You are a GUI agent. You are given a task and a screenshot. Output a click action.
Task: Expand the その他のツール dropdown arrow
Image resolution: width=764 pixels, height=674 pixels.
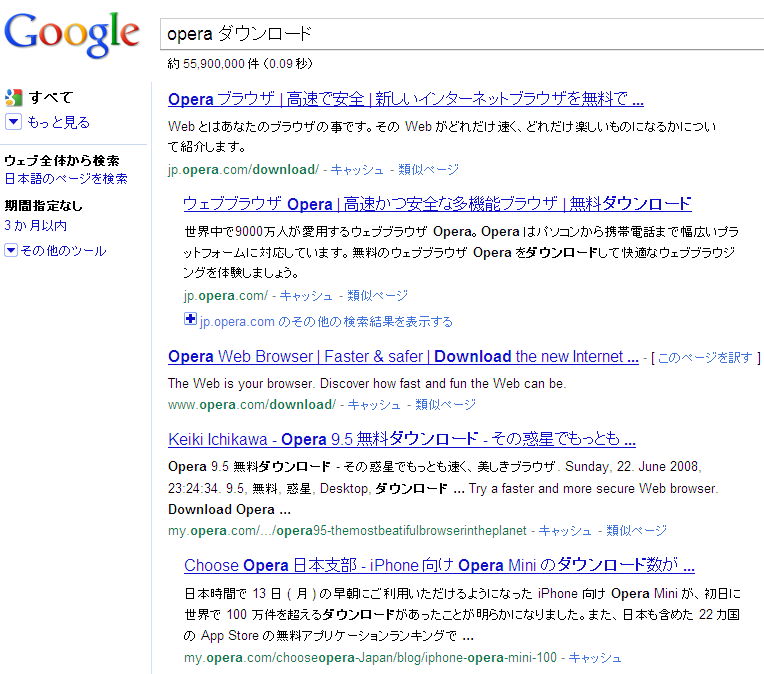pos(11,251)
